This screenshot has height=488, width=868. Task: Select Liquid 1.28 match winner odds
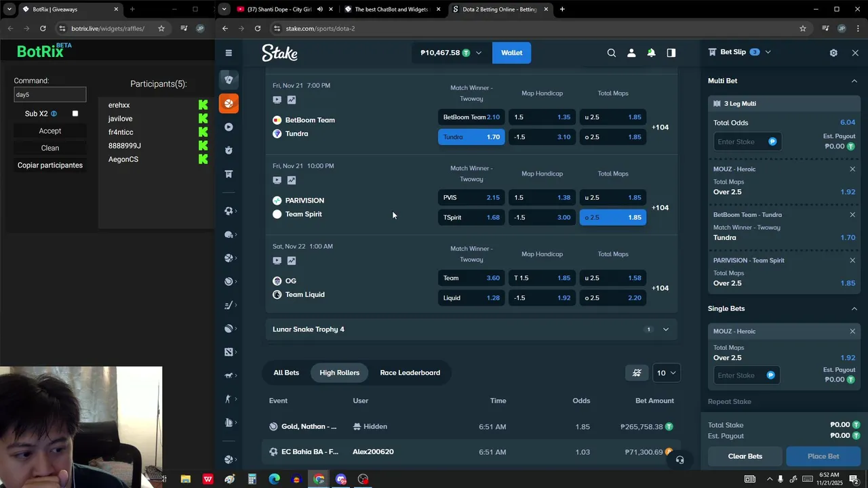click(x=471, y=298)
